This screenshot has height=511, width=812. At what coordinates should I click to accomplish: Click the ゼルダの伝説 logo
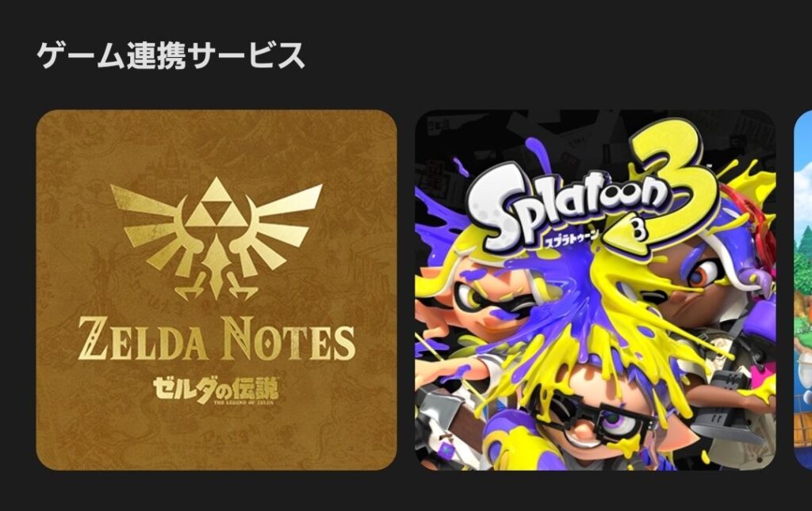point(216,390)
